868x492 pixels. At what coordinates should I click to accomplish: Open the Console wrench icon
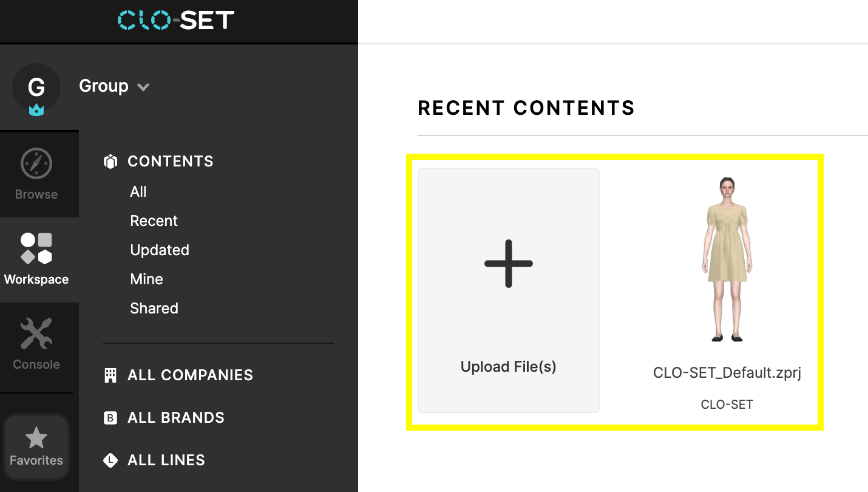click(x=36, y=332)
